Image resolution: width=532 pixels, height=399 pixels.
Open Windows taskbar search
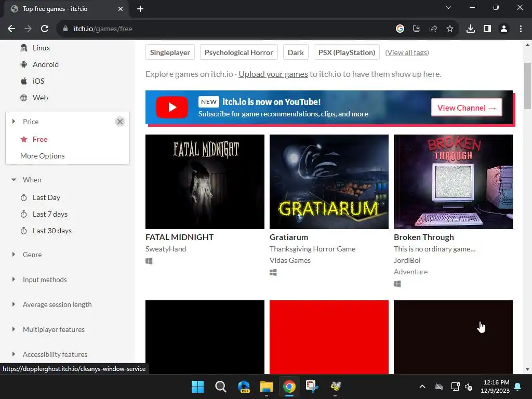220,387
